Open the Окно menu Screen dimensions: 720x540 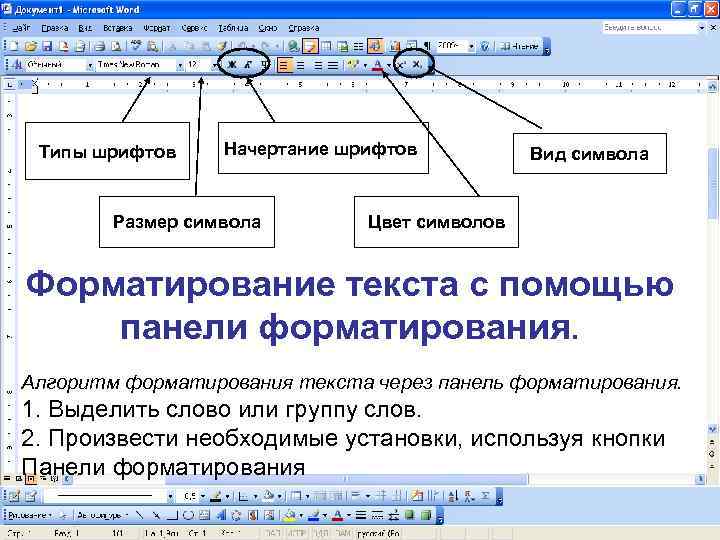[x=268, y=28]
